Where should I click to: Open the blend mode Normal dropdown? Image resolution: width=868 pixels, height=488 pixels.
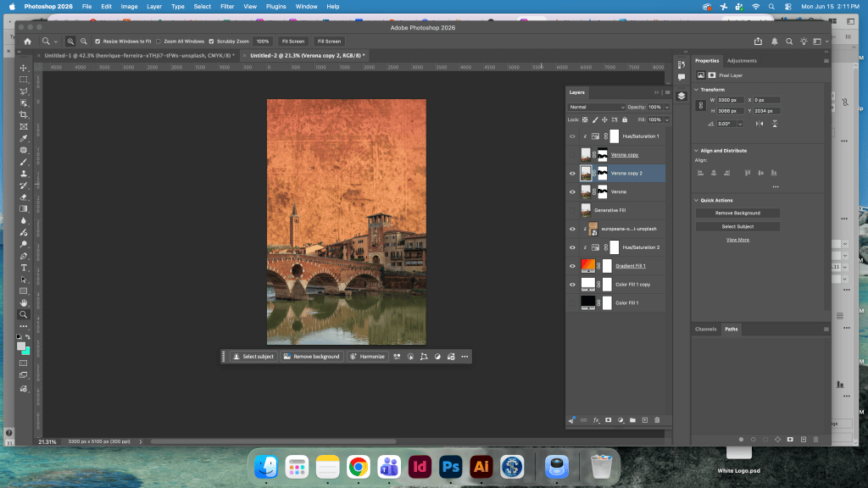coord(597,108)
